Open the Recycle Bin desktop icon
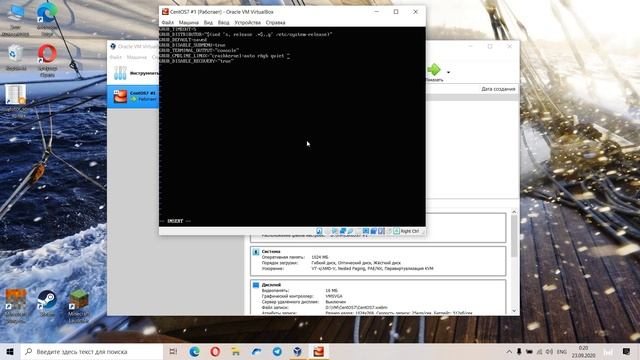Viewport: 640px width, 360px height. [x=16, y=58]
